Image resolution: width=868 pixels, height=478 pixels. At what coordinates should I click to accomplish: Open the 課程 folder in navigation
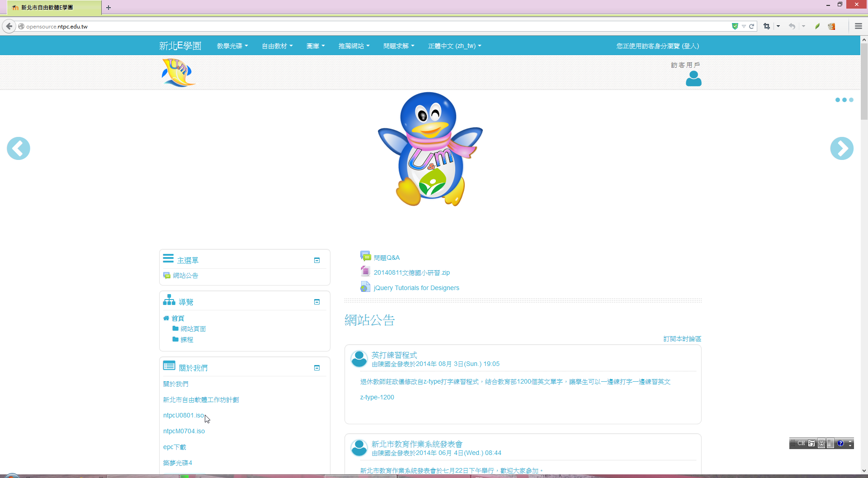(187, 339)
